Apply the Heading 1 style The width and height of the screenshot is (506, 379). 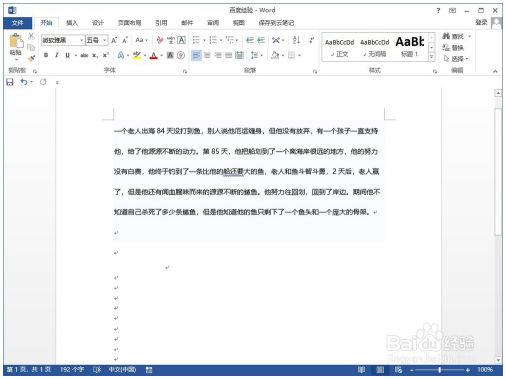click(x=410, y=47)
